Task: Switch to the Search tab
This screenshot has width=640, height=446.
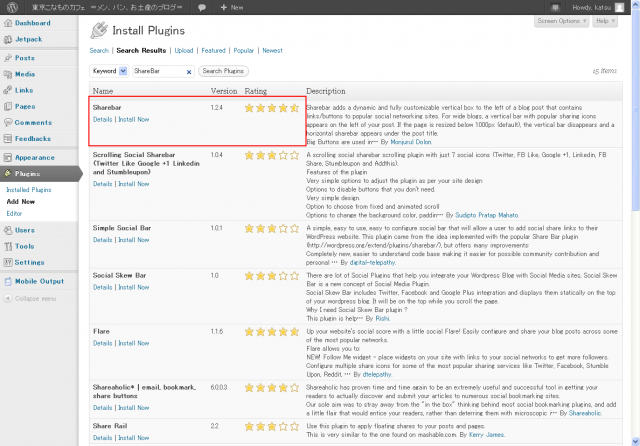Action: [x=99, y=51]
